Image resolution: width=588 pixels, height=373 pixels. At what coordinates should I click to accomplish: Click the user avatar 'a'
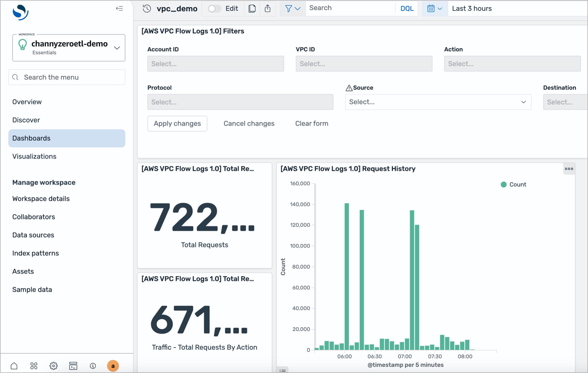pyautogui.click(x=113, y=366)
